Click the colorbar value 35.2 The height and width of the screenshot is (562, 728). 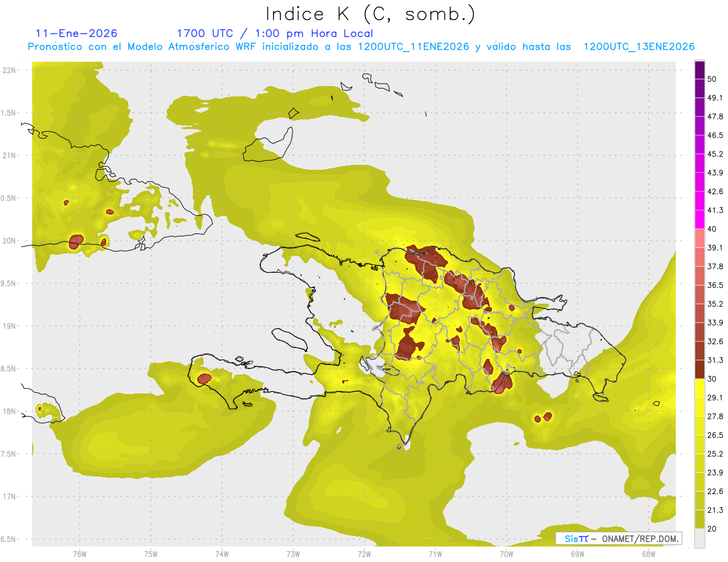(715, 304)
